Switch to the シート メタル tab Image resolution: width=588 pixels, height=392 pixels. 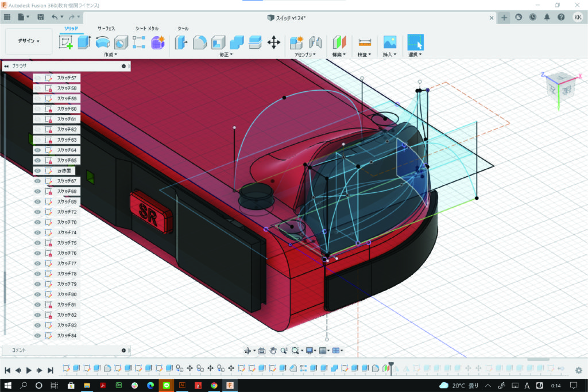[x=147, y=28]
